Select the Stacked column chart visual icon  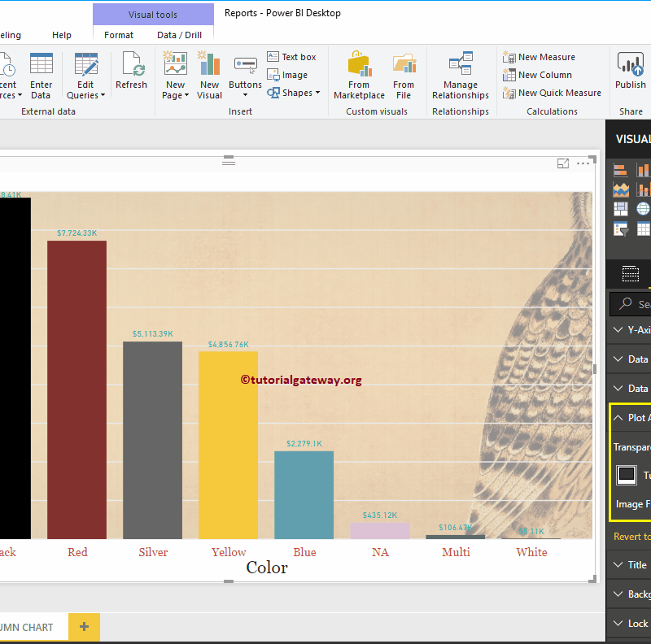(x=643, y=168)
